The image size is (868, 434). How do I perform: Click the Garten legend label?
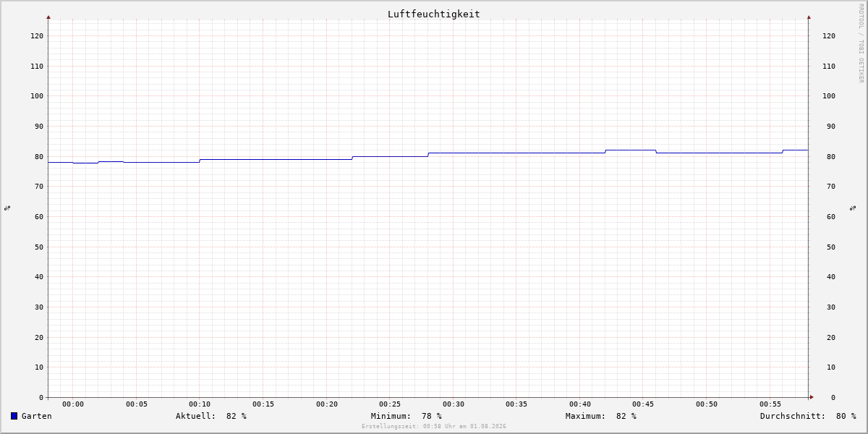pyautogui.click(x=37, y=416)
